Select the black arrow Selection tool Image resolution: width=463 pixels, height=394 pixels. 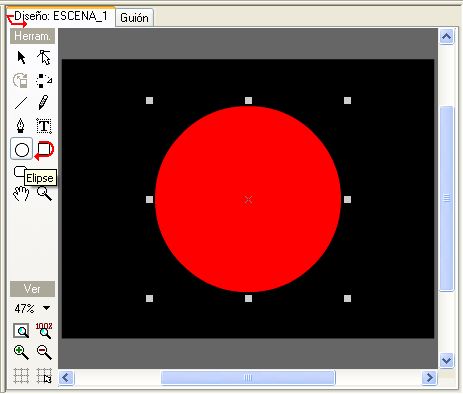pos(21,57)
